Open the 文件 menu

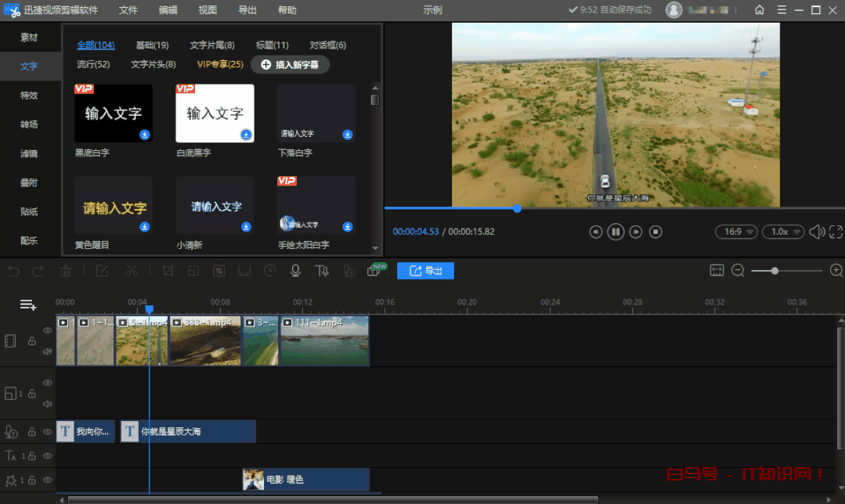tap(128, 10)
